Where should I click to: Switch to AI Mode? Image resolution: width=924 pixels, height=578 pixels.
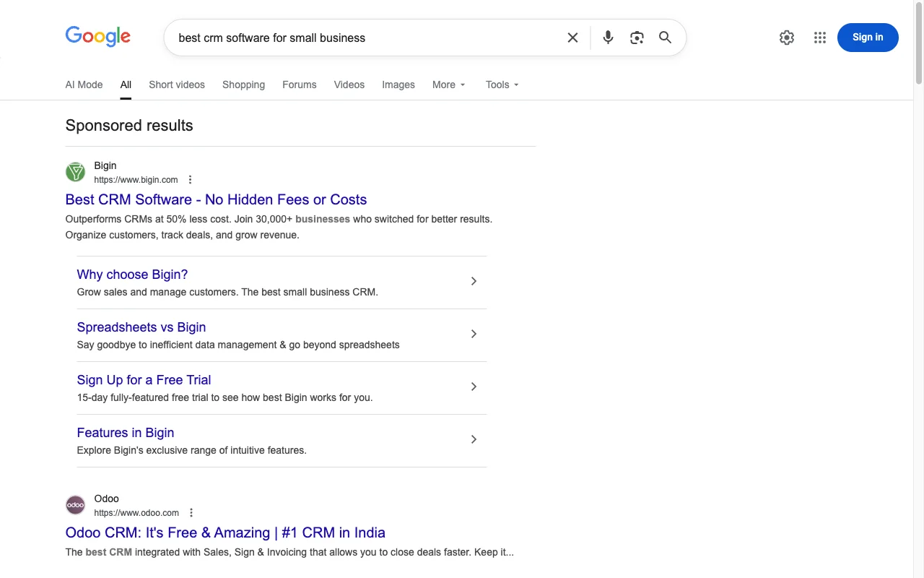tap(84, 85)
